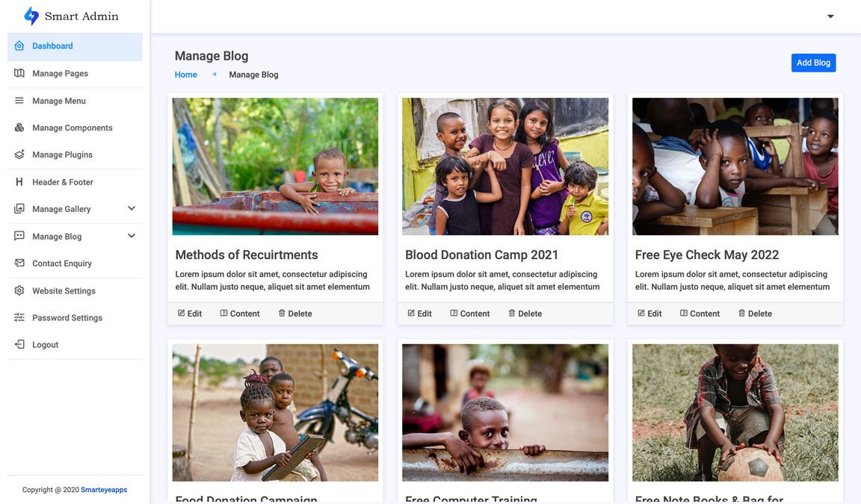Viewport: 861px width, 504px height.
Task: Click the Password Settings sliders icon
Action: click(x=19, y=317)
